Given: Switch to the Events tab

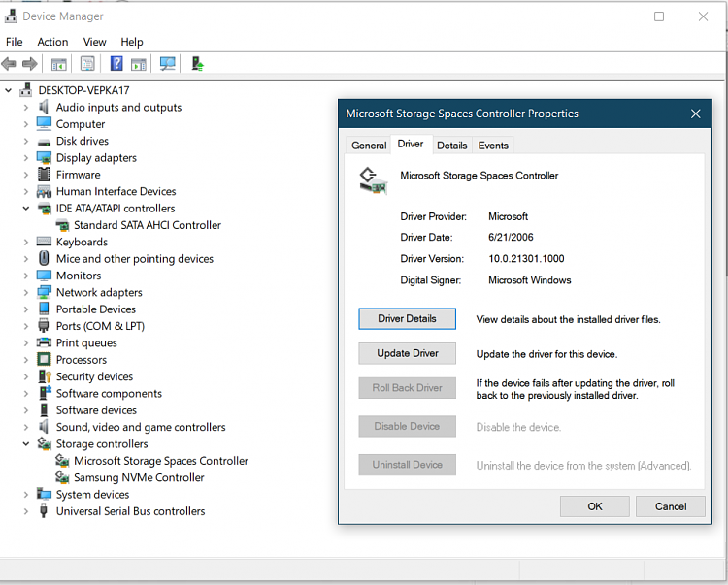Looking at the screenshot, I should tap(493, 146).
